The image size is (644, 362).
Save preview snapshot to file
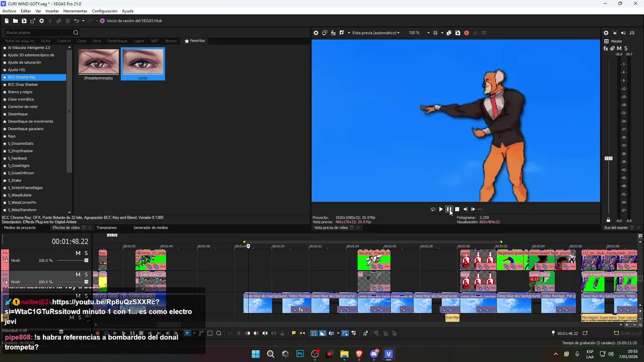point(457,33)
